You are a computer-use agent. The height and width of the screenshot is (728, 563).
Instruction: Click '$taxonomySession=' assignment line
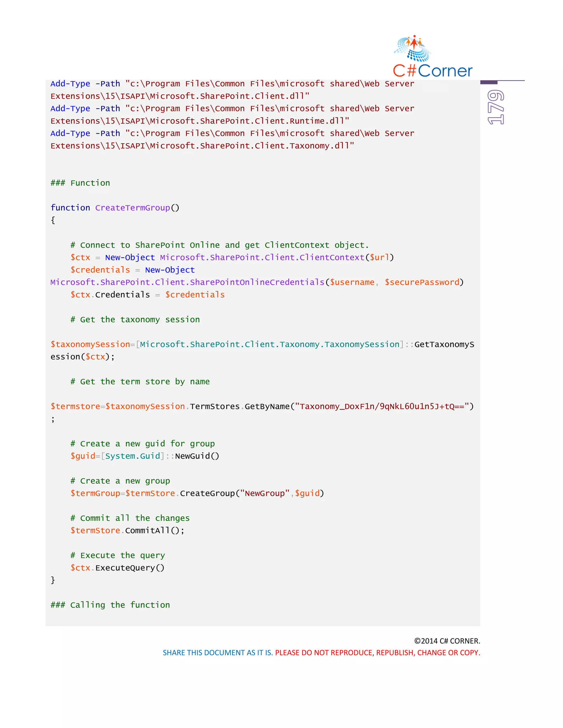[262, 345]
